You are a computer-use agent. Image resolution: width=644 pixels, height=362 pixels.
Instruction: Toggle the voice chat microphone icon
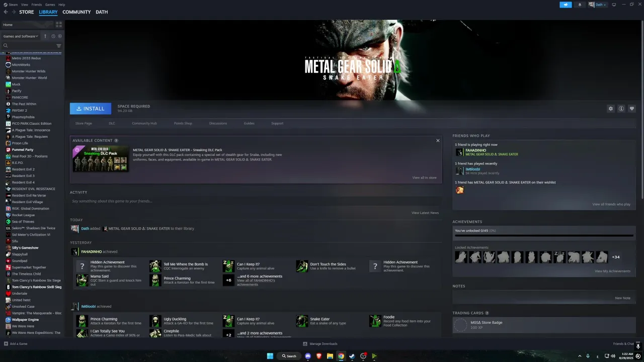tap(638, 346)
